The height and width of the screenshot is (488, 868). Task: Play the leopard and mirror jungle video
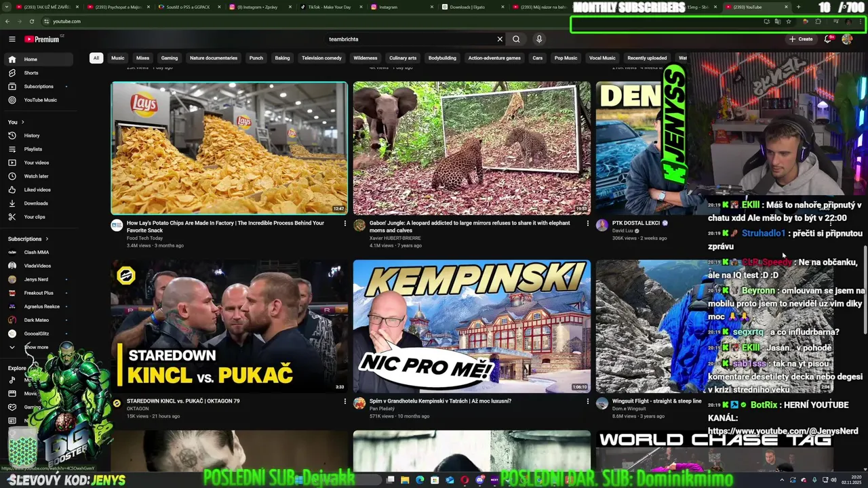click(x=472, y=148)
